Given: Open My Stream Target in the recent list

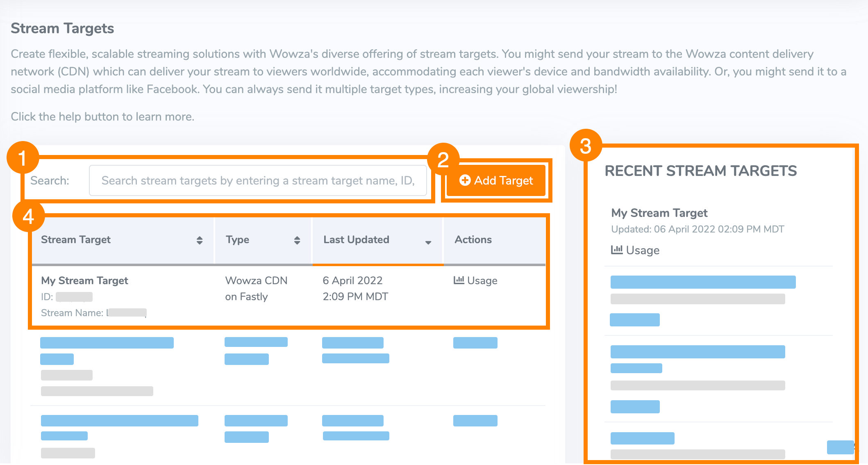Looking at the screenshot, I should click(x=659, y=213).
